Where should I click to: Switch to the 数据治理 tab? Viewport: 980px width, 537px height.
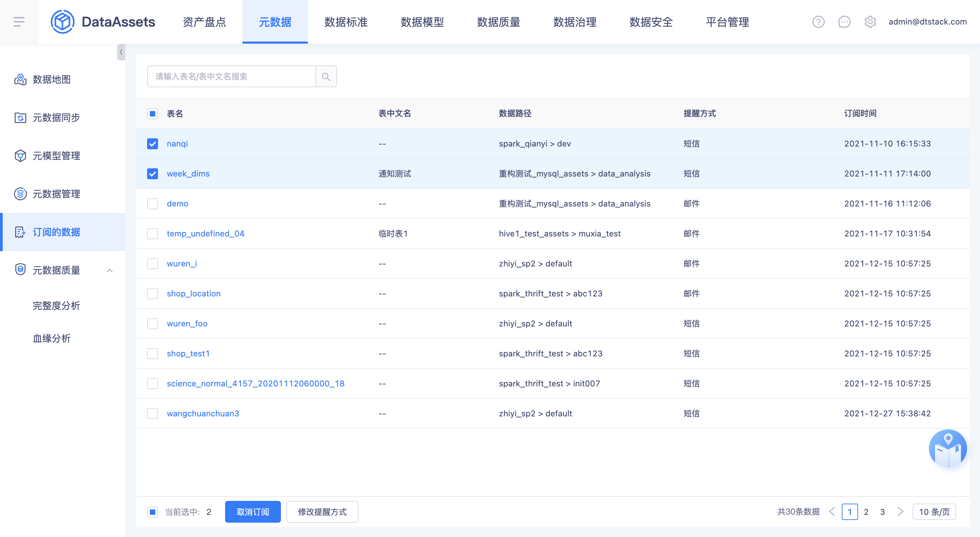coord(575,22)
